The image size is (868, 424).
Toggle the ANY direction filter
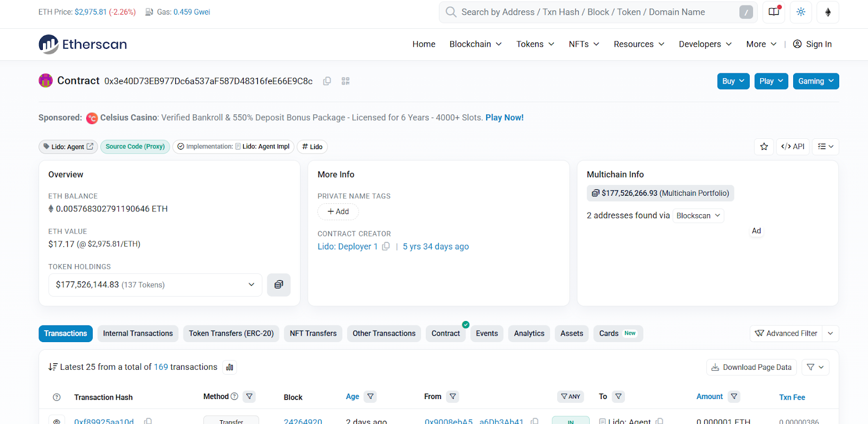pyautogui.click(x=570, y=396)
